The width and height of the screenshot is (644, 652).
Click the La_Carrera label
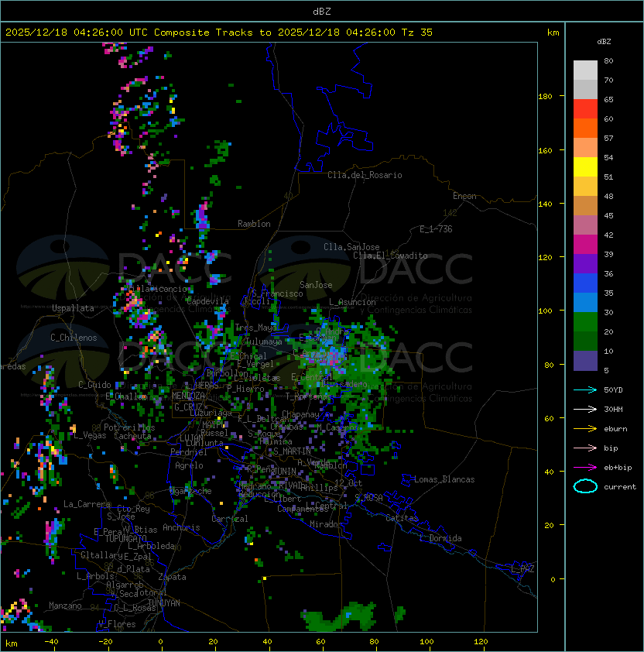87,504
